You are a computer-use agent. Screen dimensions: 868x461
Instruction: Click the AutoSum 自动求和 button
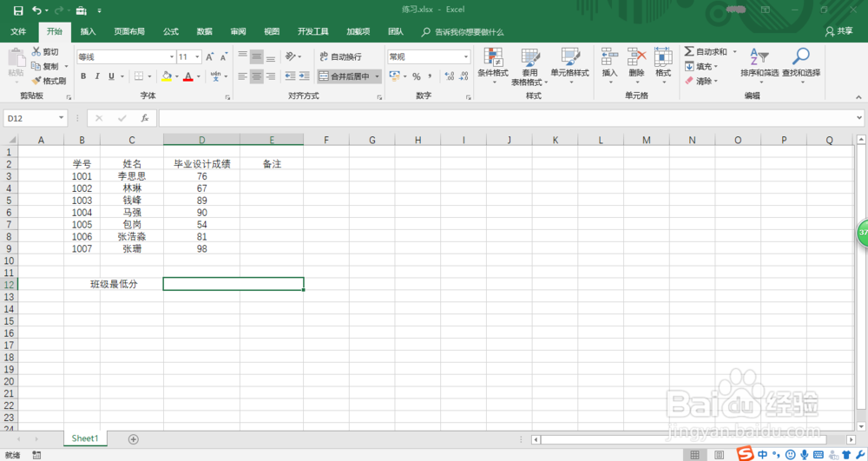tap(705, 51)
